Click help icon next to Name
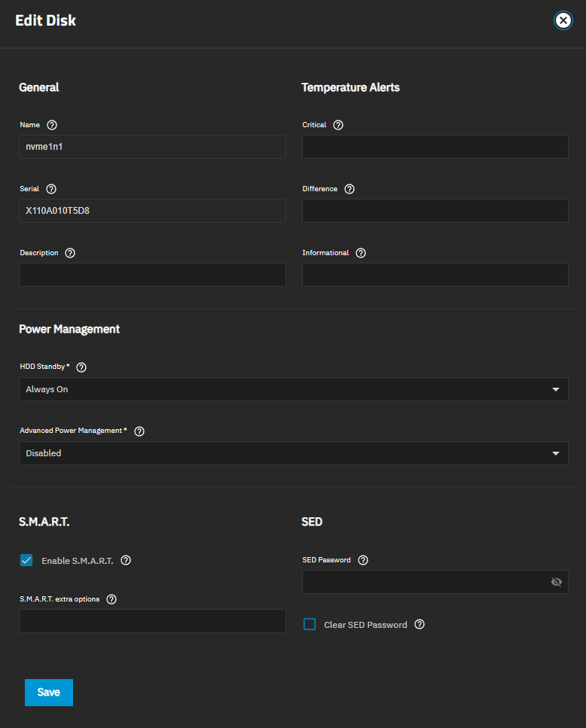The height and width of the screenshot is (728, 586). click(x=52, y=125)
